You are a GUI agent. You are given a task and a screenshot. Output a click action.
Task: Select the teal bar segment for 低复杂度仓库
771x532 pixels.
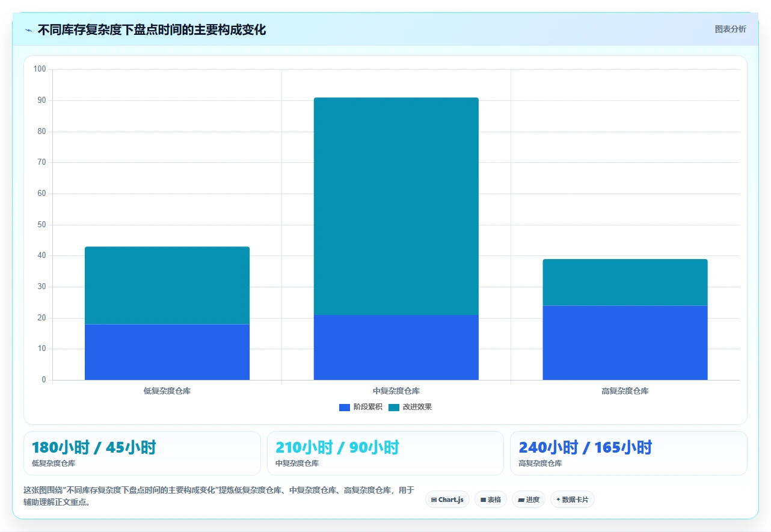tap(167, 286)
